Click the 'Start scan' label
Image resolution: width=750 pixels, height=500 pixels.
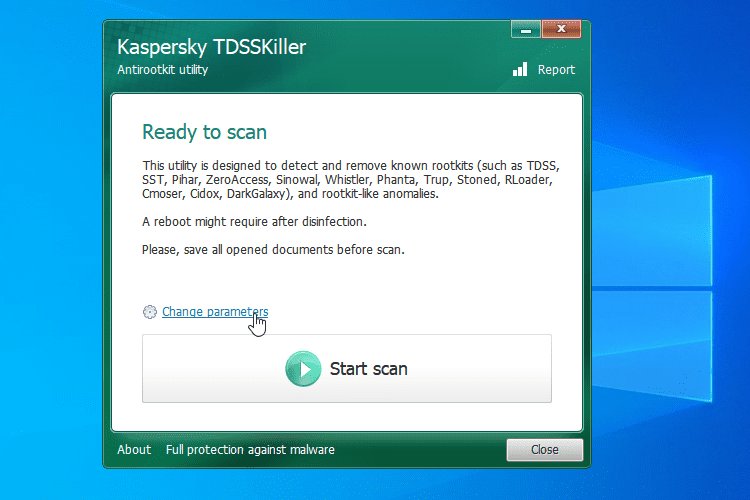(x=368, y=369)
